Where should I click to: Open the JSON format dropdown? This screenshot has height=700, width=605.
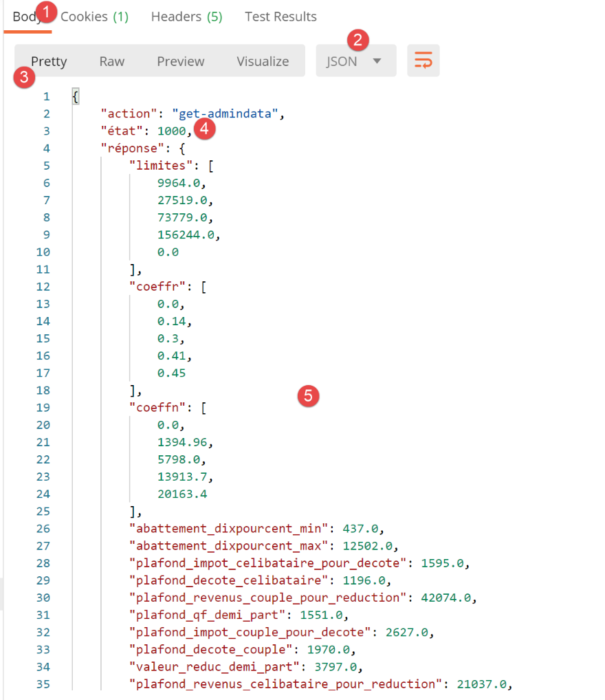coord(355,61)
